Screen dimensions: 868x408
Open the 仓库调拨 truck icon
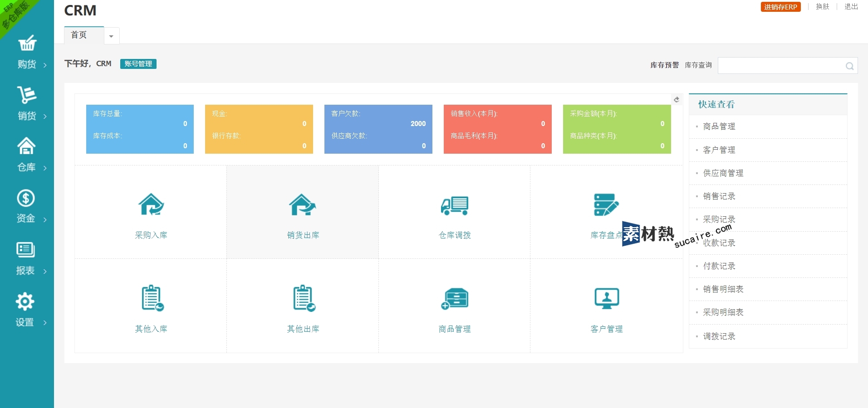(x=455, y=205)
